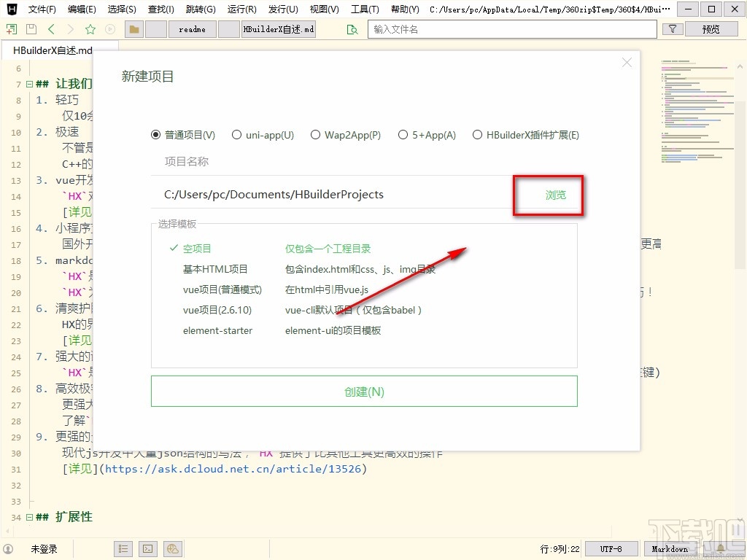Select the vue项目(普通模式) template
This screenshot has height=560, width=747.
[222, 289]
